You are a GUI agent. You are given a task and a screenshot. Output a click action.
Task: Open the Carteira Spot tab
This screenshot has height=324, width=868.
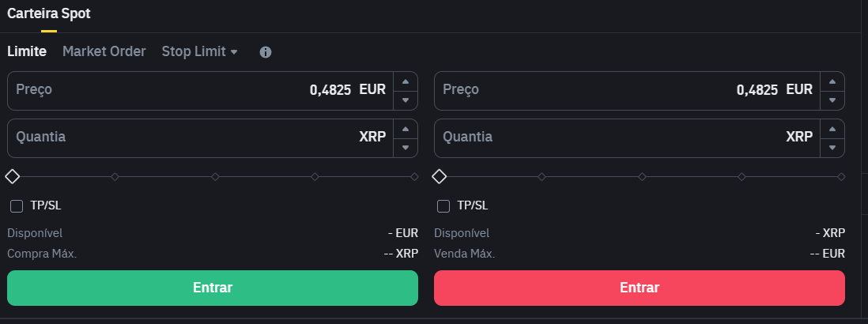click(x=49, y=14)
